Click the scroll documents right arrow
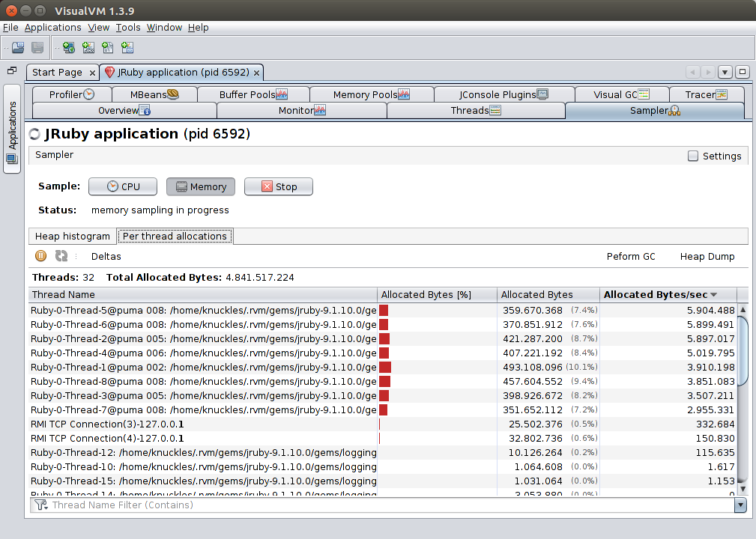The height and width of the screenshot is (539, 756). click(x=708, y=73)
